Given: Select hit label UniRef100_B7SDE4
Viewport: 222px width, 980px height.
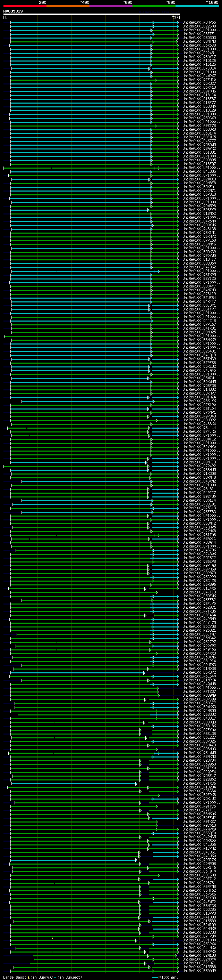Looking at the screenshot, I should 199,68.
